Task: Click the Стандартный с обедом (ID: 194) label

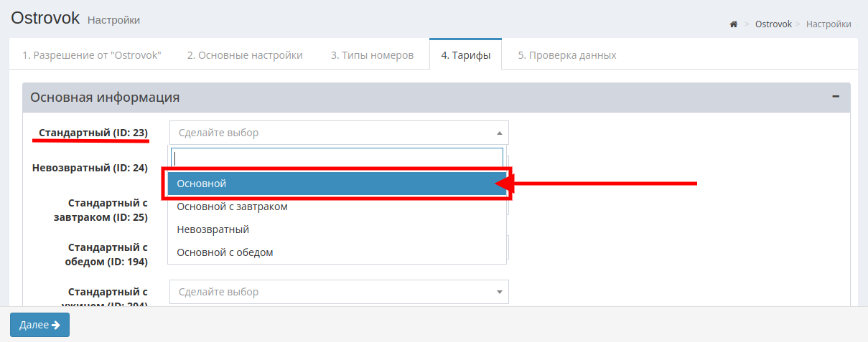Action: coord(106,255)
